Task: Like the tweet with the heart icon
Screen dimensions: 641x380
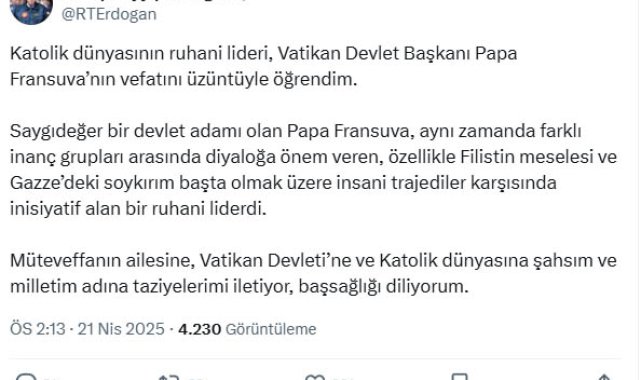Action: click(x=315, y=377)
